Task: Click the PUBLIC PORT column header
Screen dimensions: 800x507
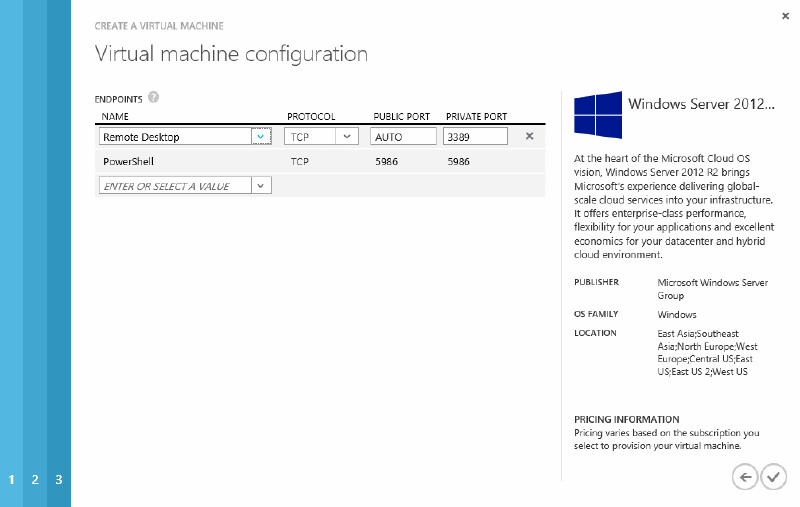Action: click(402, 116)
